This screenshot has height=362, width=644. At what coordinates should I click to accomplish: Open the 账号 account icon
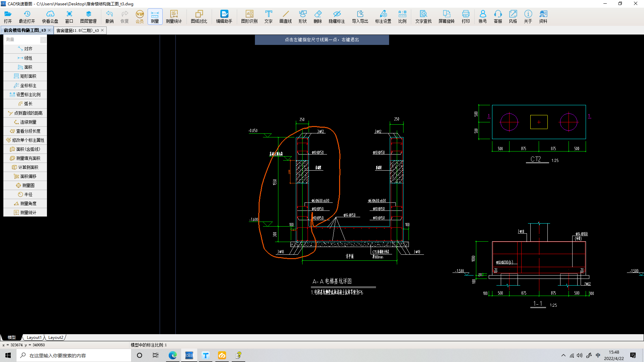click(483, 17)
